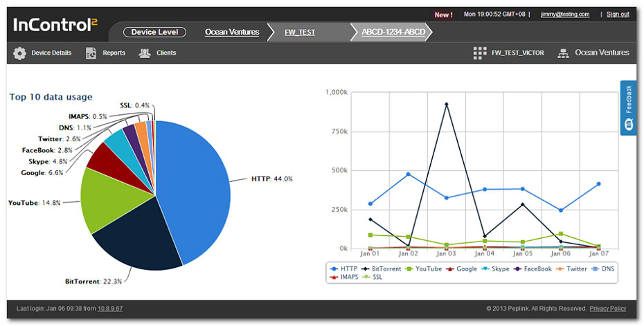Click the Clients people icon

click(145, 53)
